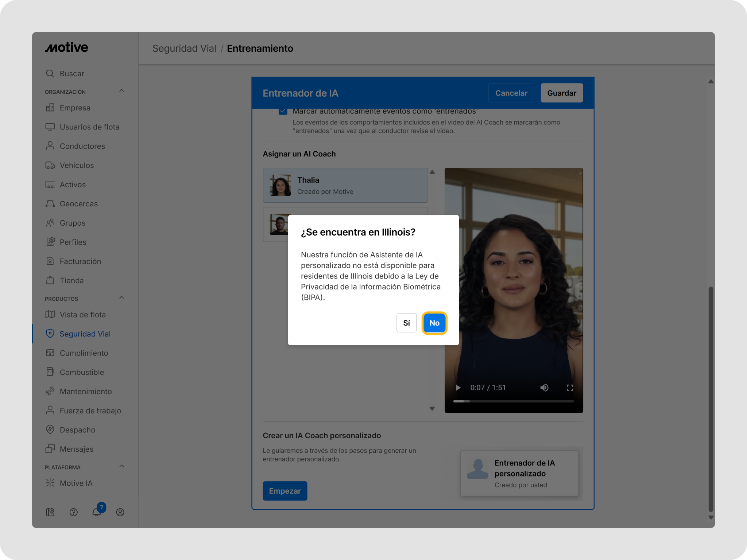The image size is (747, 560).
Task: Click the Guardar button
Action: coord(561,93)
